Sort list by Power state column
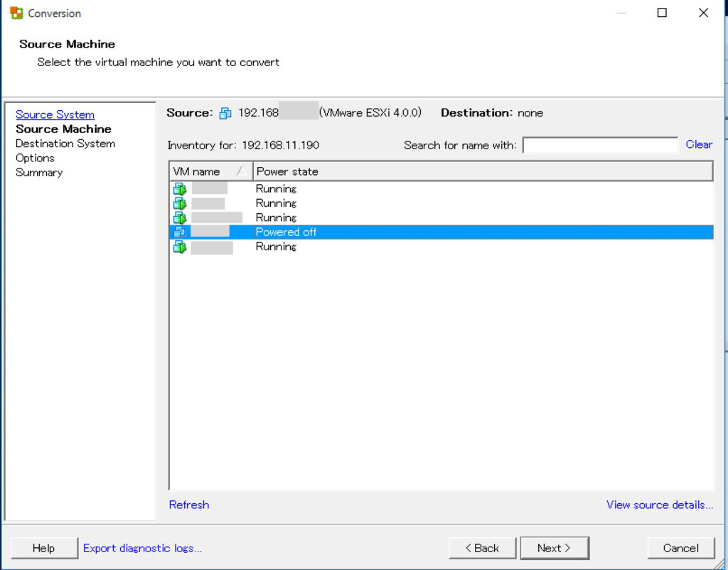 tap(483, 171)
